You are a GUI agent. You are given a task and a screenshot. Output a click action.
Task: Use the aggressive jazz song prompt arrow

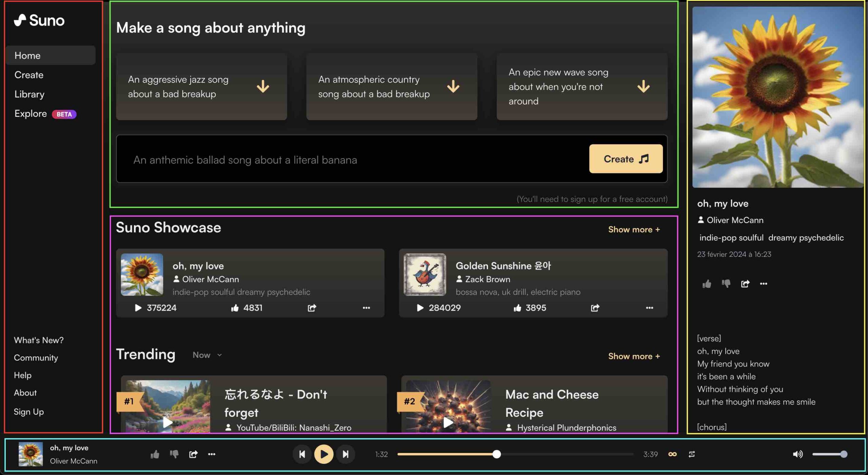(263, 87)
